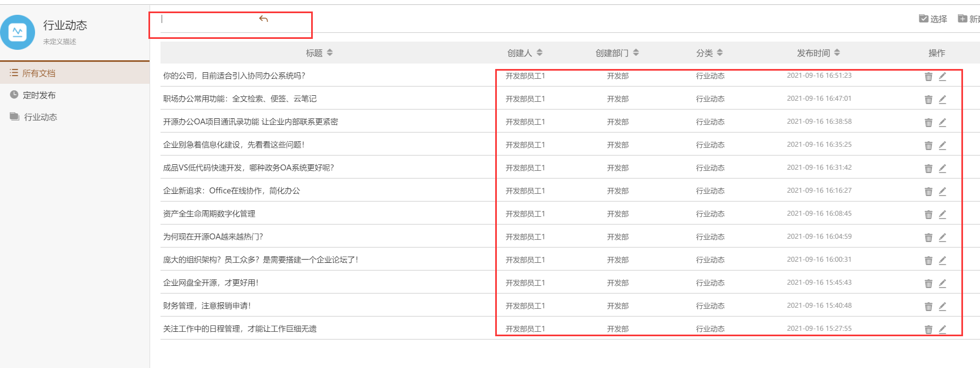980x368 pixels.
Task: Click trash icon for the 15:27:55 row
Action: point(929,330)
